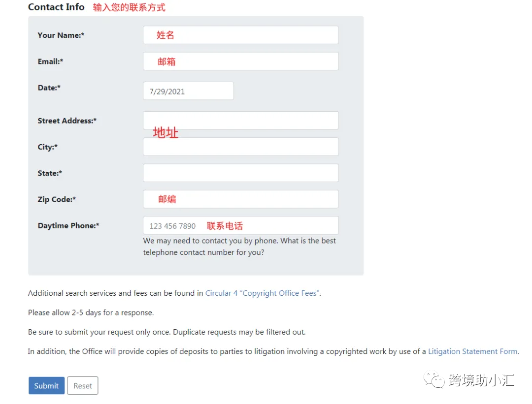Click the WeChat logo watermark icon
Viewport: 532px width, 404px height.
point(433,379)
